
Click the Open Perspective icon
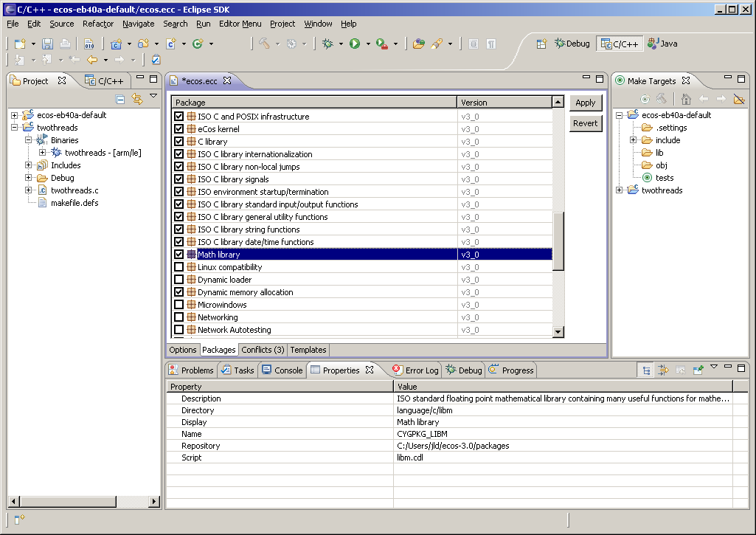point(541,44)
